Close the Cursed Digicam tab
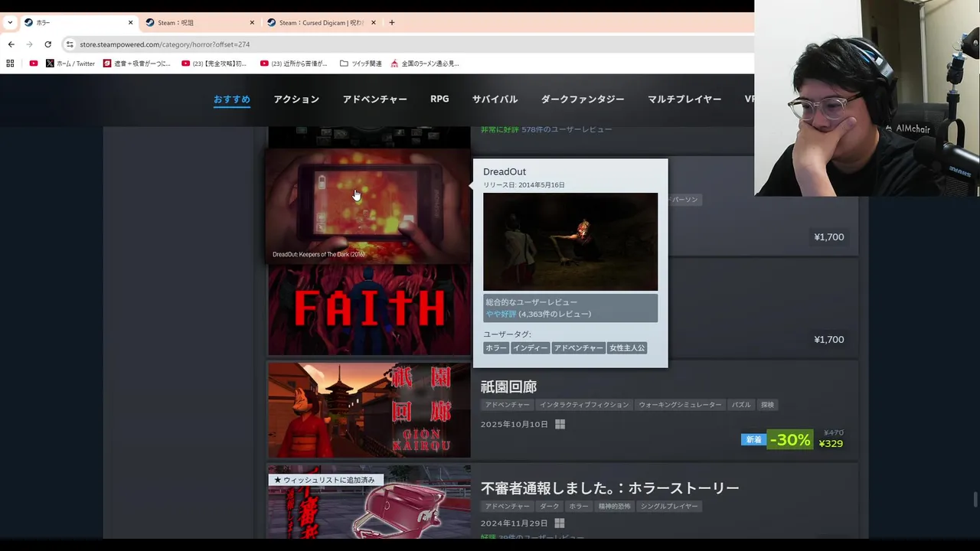The image size is (980, 551). [x=373, y=22]
